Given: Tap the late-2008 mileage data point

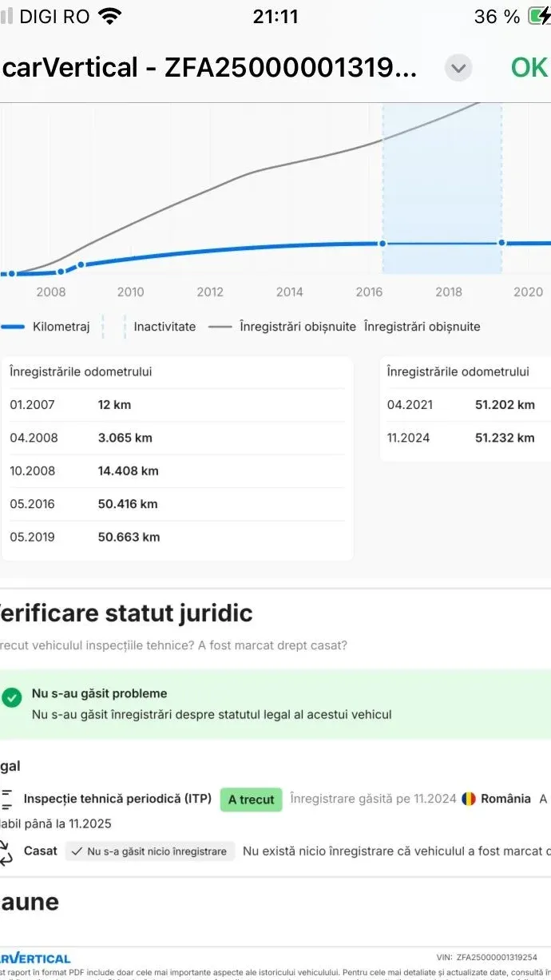Looking at the screenshot, I should 80,264.
